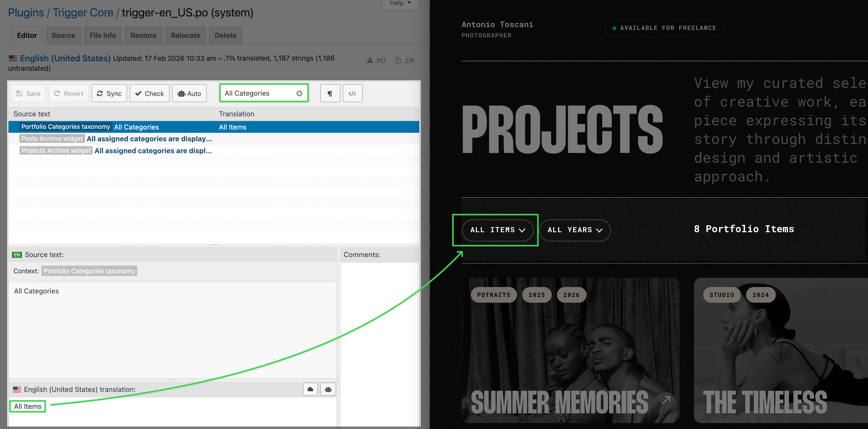Viewport: 868px width, 429px height.
Task: Open the Trigger Core breadcrumb link
Action: [x=83, y=13]
